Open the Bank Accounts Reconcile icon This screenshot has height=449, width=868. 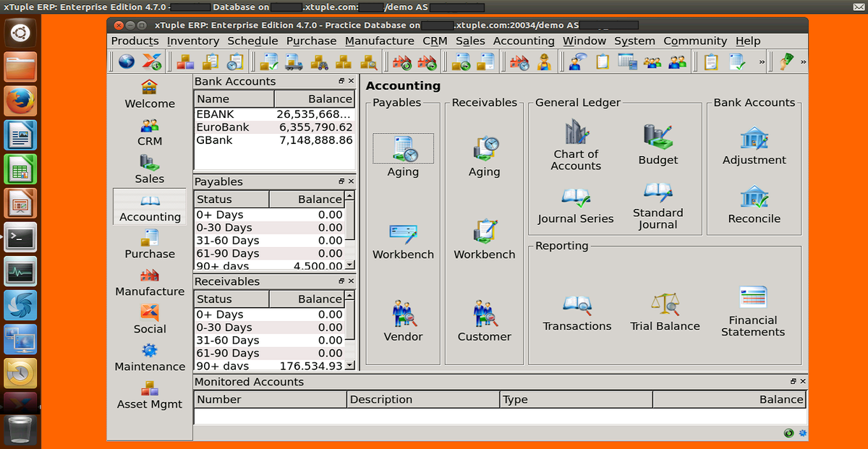(754, 205)
